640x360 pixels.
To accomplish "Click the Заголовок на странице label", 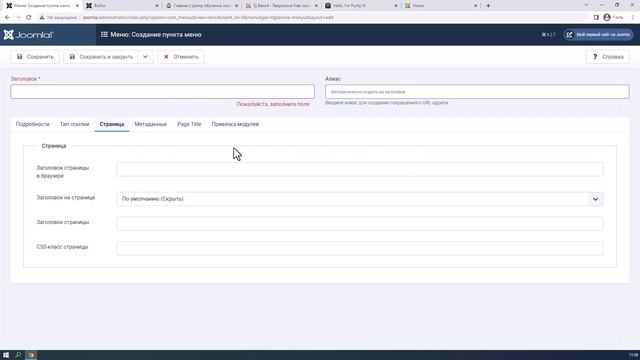I will [66, 198].
